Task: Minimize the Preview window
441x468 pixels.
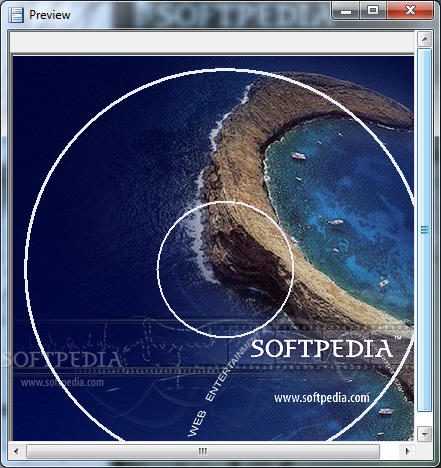Action: coord(346,11)
